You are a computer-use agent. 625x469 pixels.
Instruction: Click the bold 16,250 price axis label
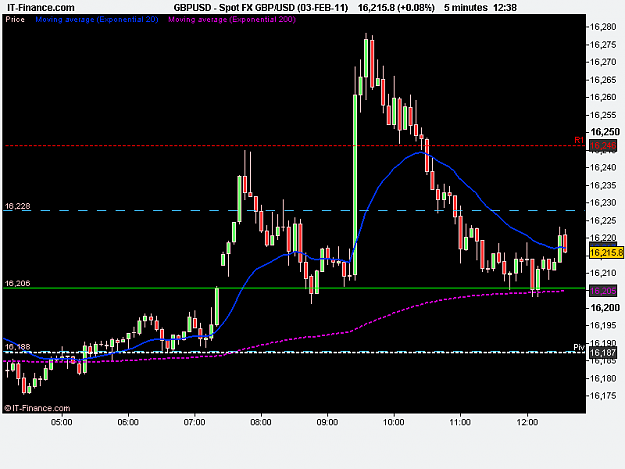point(605,132)
